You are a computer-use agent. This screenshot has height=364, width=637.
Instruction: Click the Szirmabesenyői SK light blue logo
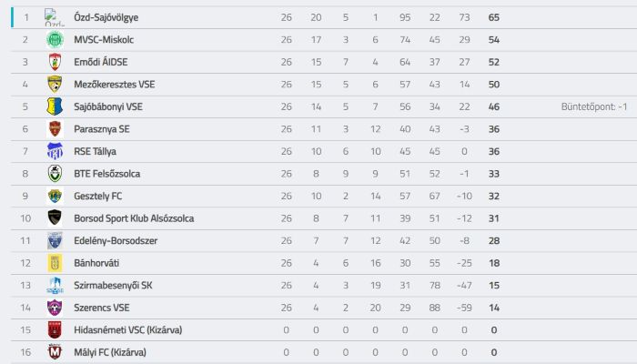click(55, 285)
